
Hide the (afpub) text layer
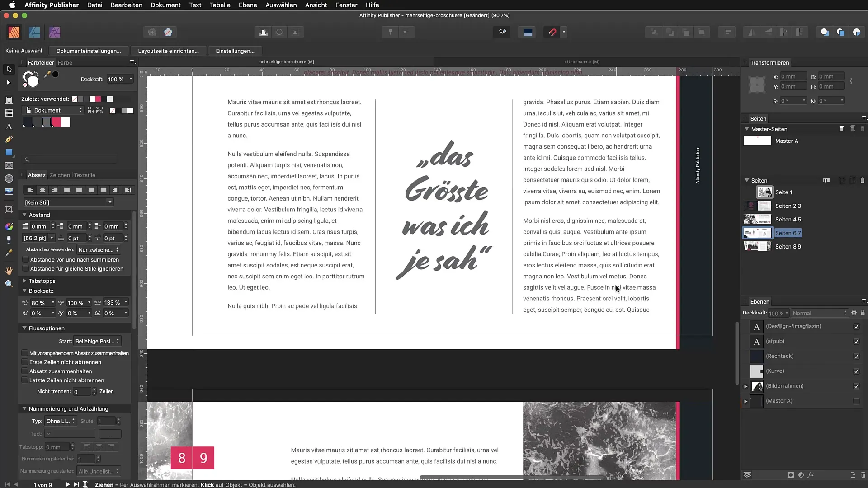point(856,341)
